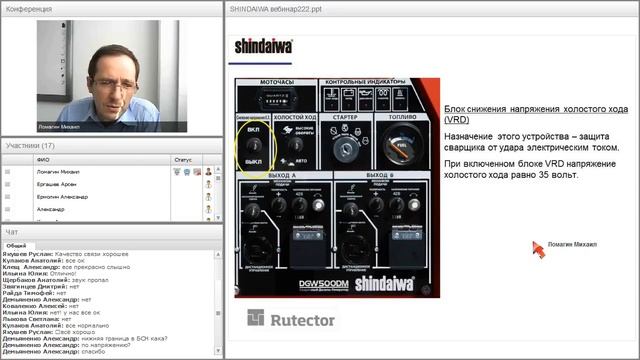
Task: Click the Участники (17) panel header
Action: click(112, 146)
